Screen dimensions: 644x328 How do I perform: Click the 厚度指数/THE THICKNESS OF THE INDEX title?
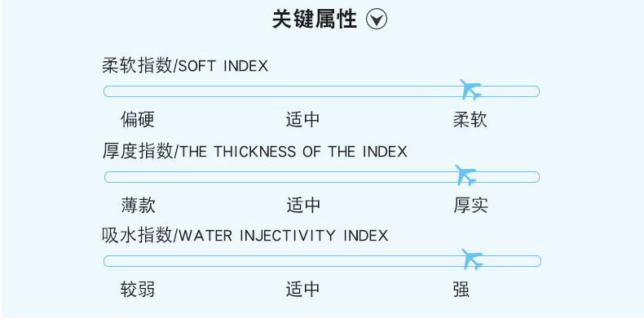254,152
